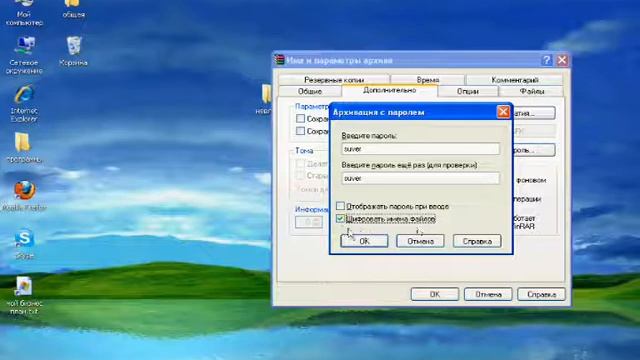Uncheck the encrypt file names checkbox
The width and height of the screenshot is (640, 360).
(340, 219)
